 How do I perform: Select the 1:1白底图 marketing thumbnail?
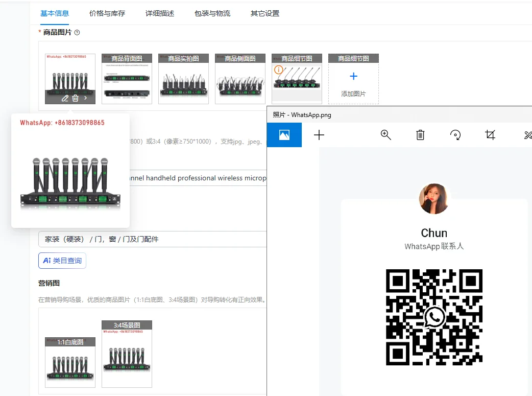coord(70,362)
